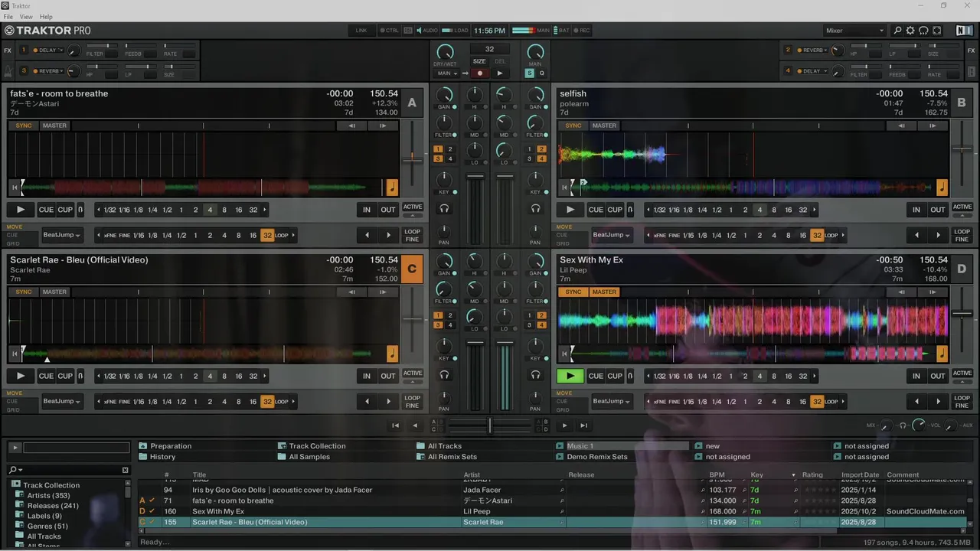Toggle headphone cue on mixer channel C

click(x=444, y=375)
